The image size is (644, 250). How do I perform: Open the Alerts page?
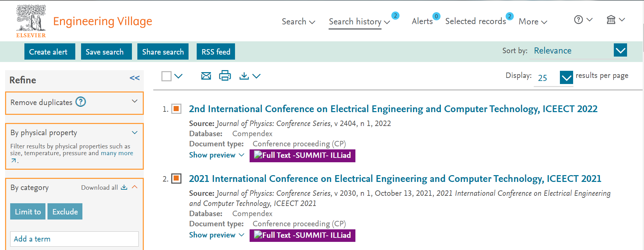(x=422, y=21)
